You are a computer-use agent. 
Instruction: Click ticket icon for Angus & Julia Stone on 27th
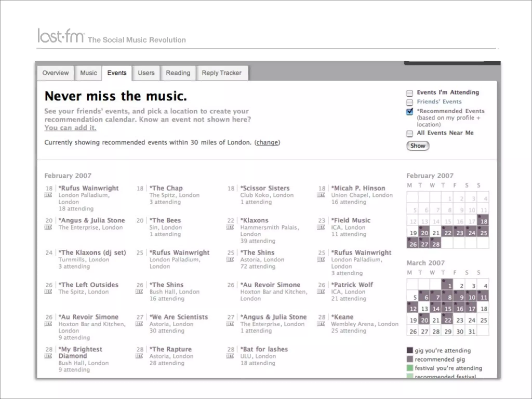tap(230, 324)
